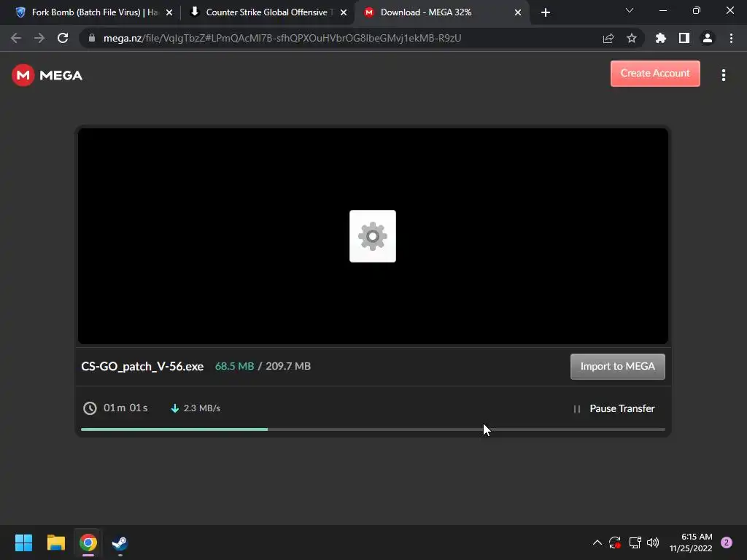Open a new browser tab
Screen dimensions: 747x560
click(x=546, y=12)
